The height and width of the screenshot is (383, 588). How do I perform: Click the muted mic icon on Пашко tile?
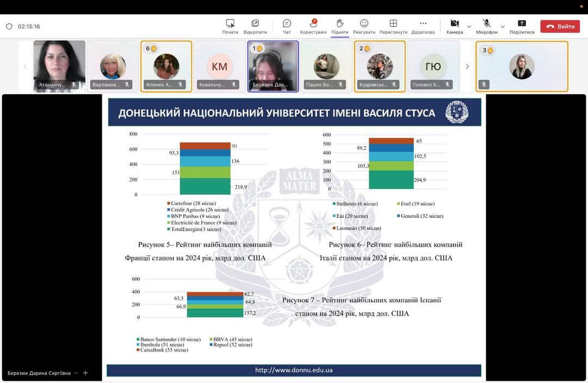tap(340, 85)
